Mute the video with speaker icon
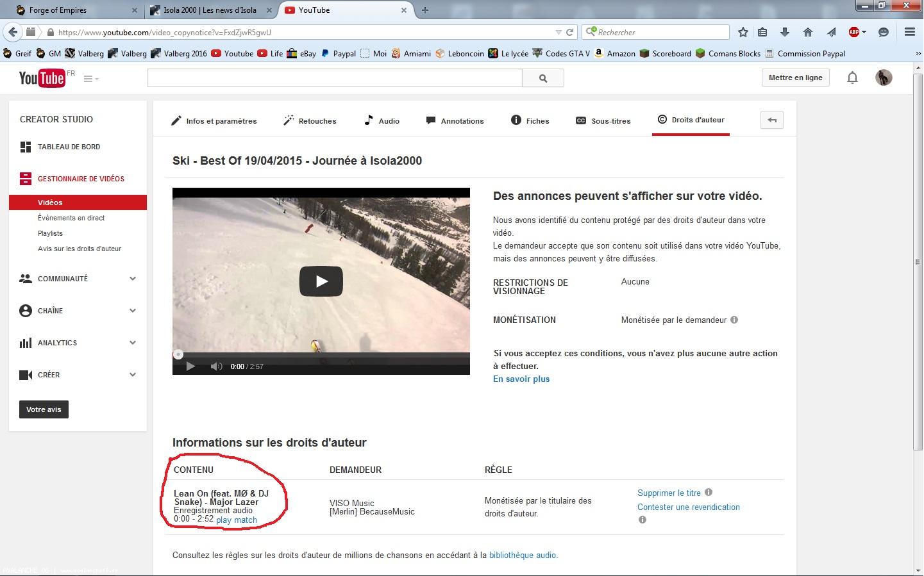This screenshot has height=576, width=924. (216, 366)
